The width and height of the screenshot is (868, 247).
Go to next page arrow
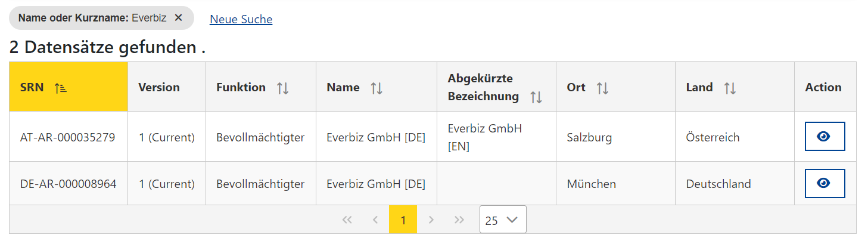431,220
